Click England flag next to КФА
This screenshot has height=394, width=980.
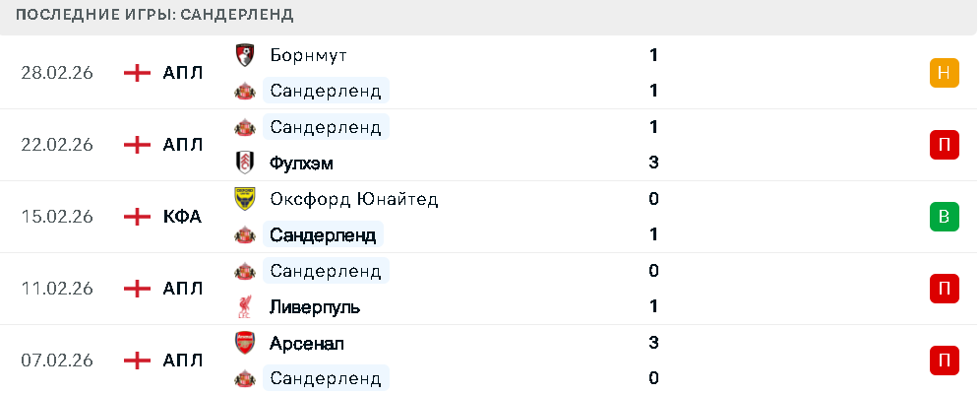tap(137, 217)
